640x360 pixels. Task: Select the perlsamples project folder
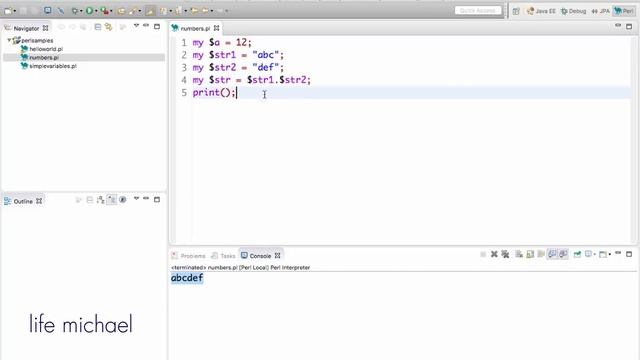pyautogui.click(x=33, y=40)
